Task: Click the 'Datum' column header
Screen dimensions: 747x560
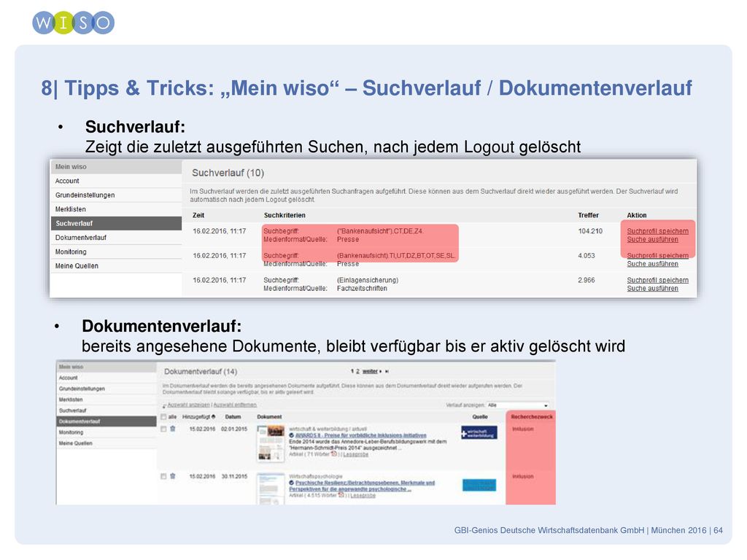Action: tap(233, 416)
